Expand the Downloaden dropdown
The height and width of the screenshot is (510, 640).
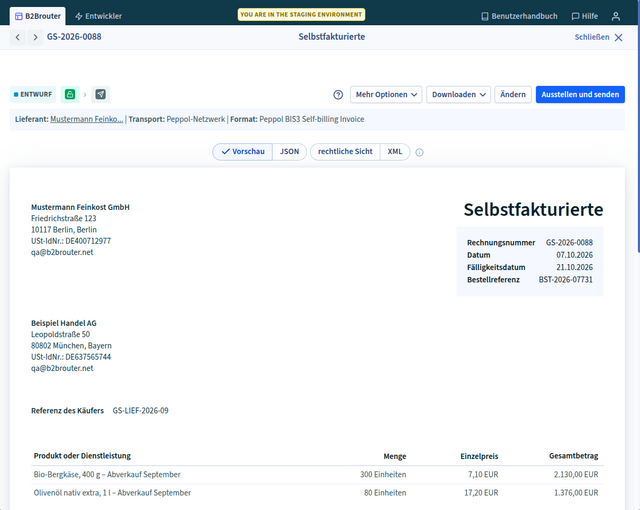[x=458, y=94]
